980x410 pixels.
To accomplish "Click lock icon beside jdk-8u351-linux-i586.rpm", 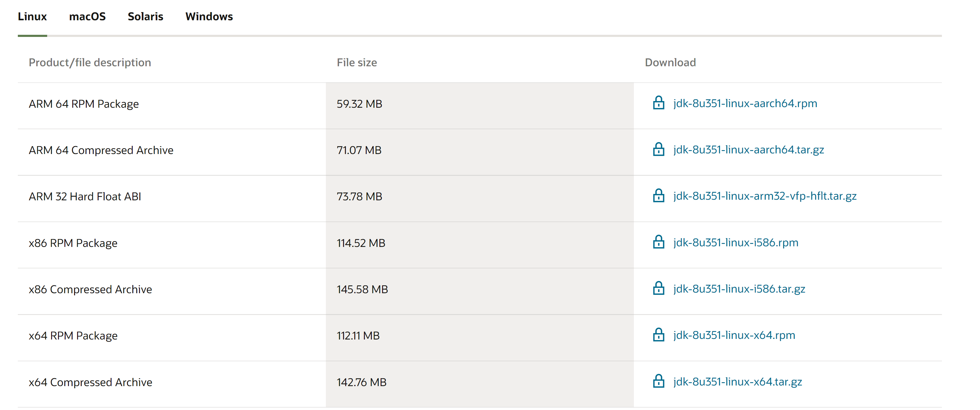I will [x=659, y=242].
